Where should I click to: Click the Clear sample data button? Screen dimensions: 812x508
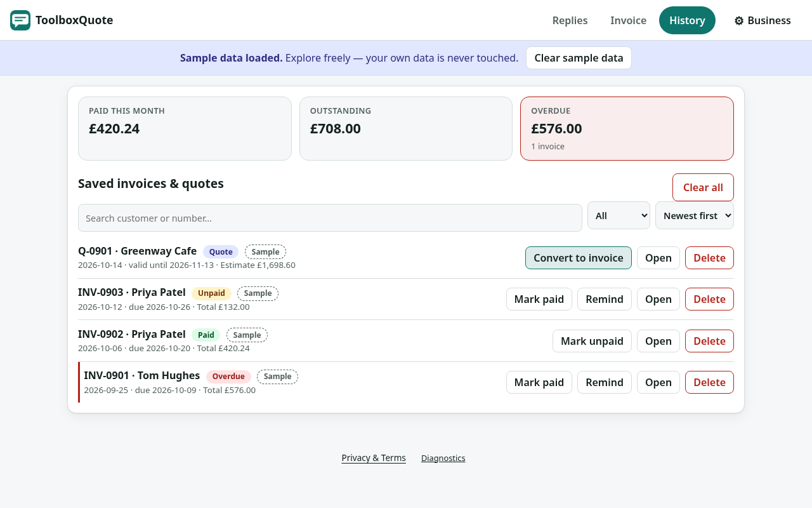[579, 58]
